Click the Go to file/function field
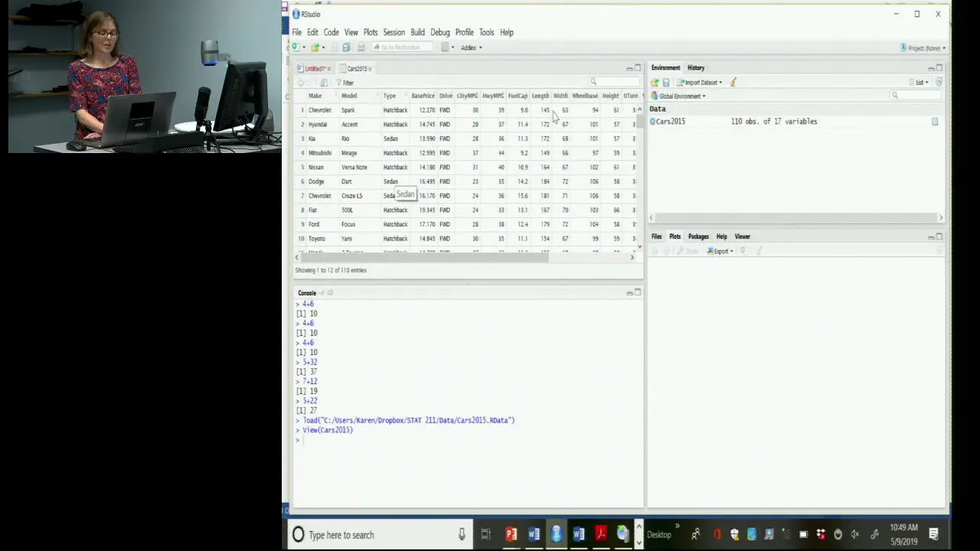This screenshot has width=980, height=551. 400,47
